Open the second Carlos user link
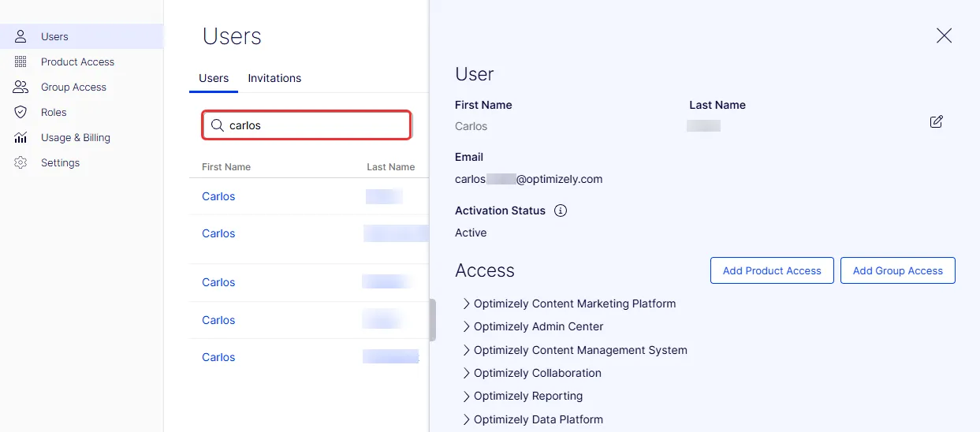The width and height of the screenshot is (980, 432). point(218,233)
